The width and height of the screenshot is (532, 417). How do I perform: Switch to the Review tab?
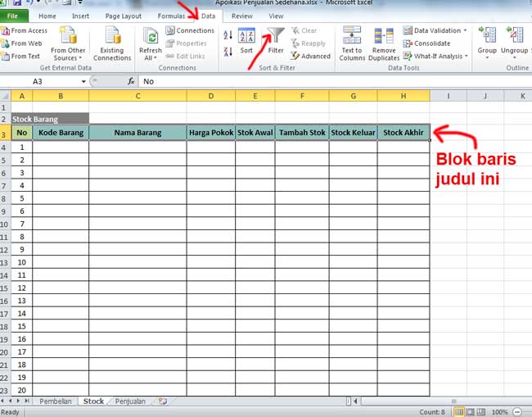coord(242,16)
